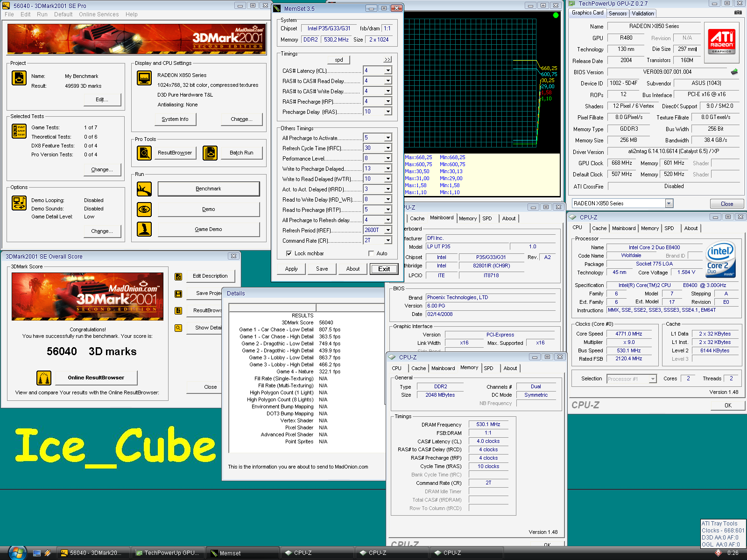The height and width of the screenshot is (560, 747).
Task: Click the GPU-Z BIOS save chip icon
Action: 734,72
